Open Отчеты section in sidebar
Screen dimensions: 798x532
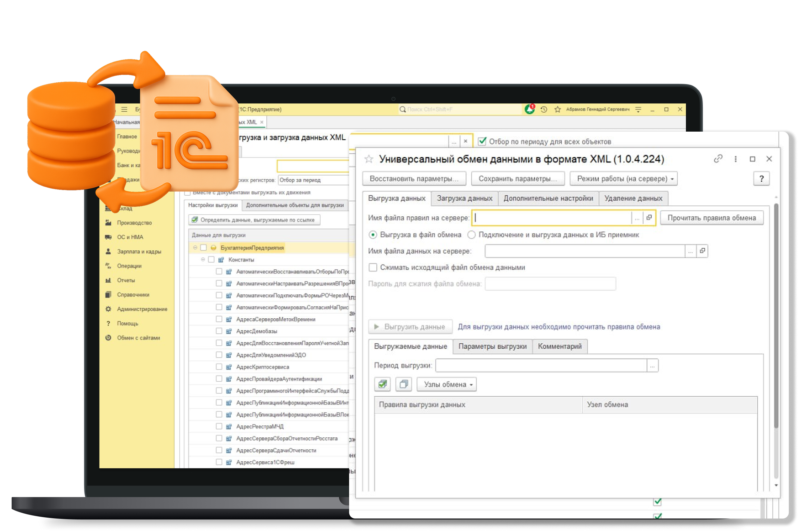click(126, 280)
